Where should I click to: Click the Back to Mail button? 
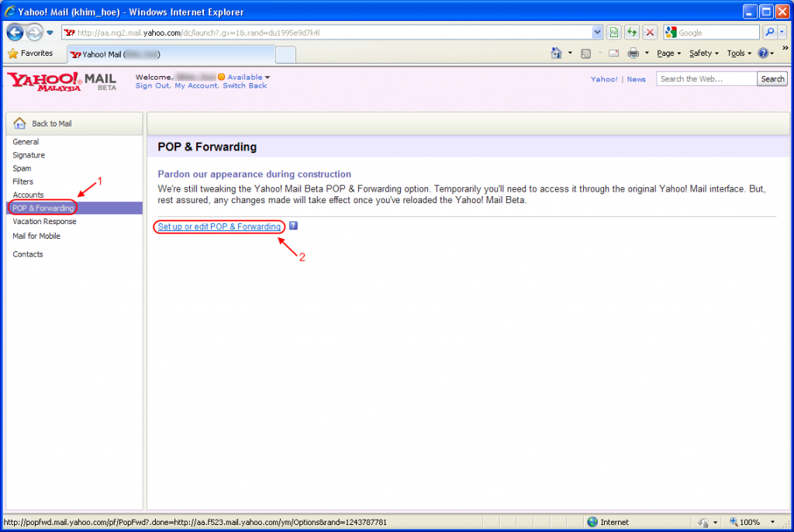click(x=74, y=123)
